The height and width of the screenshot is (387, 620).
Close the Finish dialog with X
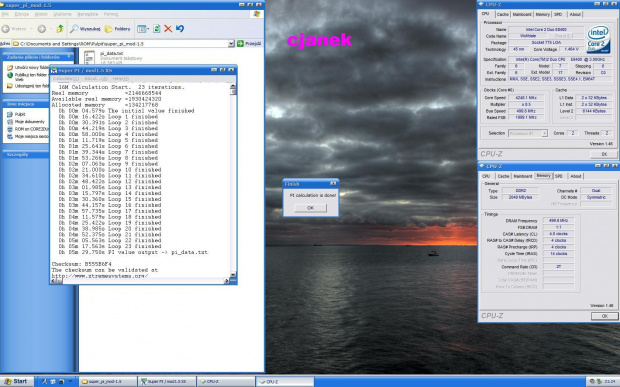(x=333, y=184)
